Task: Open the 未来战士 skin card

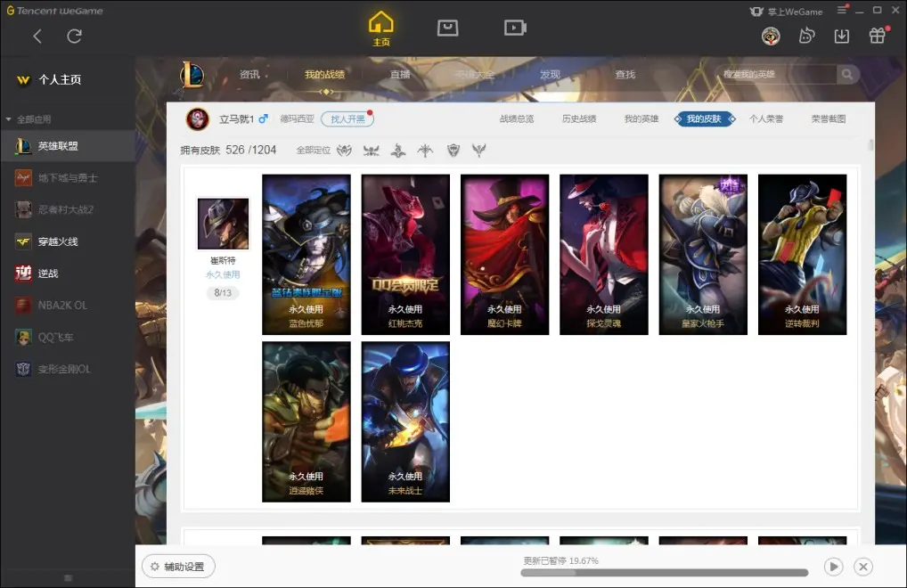Action: [405, 421]
